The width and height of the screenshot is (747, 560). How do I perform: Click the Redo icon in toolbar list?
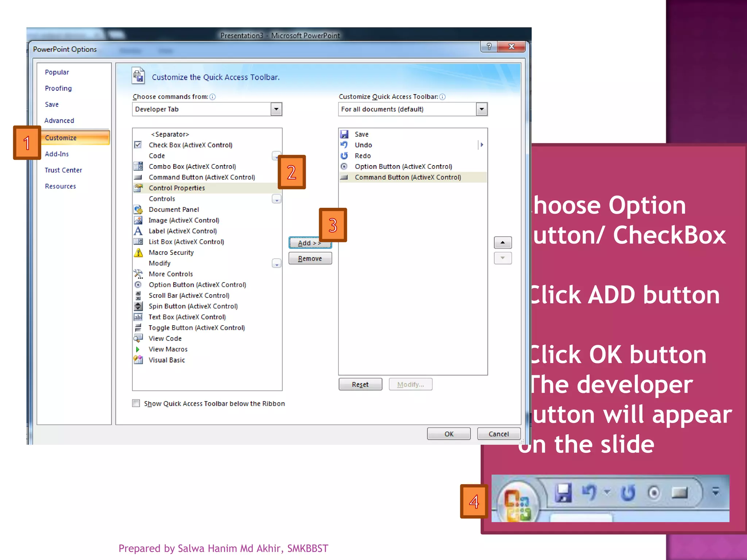point(344,156)
